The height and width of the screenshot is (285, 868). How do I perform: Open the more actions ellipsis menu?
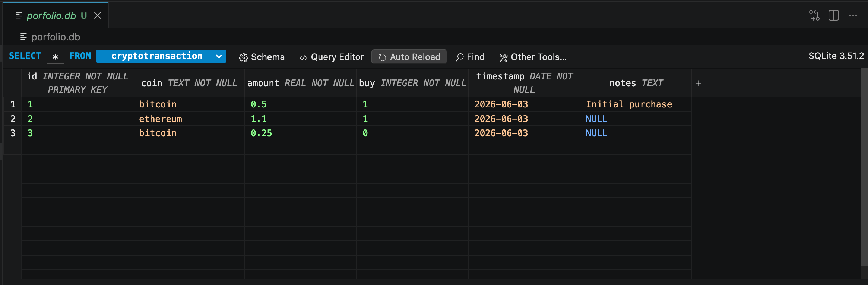click(x=853, y=15)
